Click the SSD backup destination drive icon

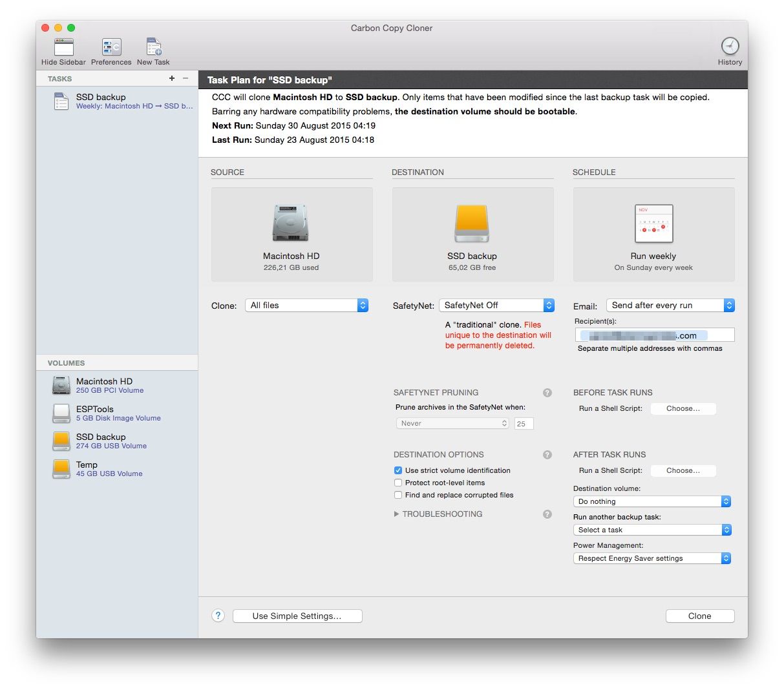(472, 224)
